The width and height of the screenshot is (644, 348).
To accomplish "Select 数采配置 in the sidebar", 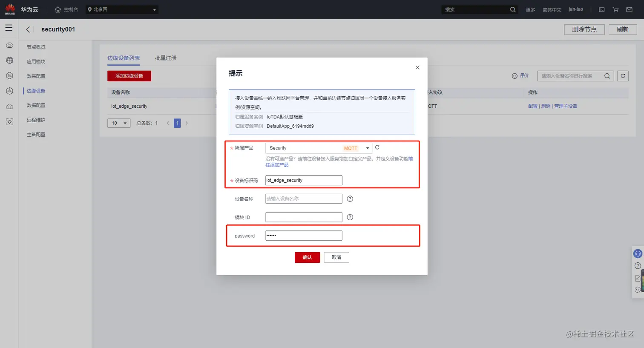I will [x=36, y=76].
